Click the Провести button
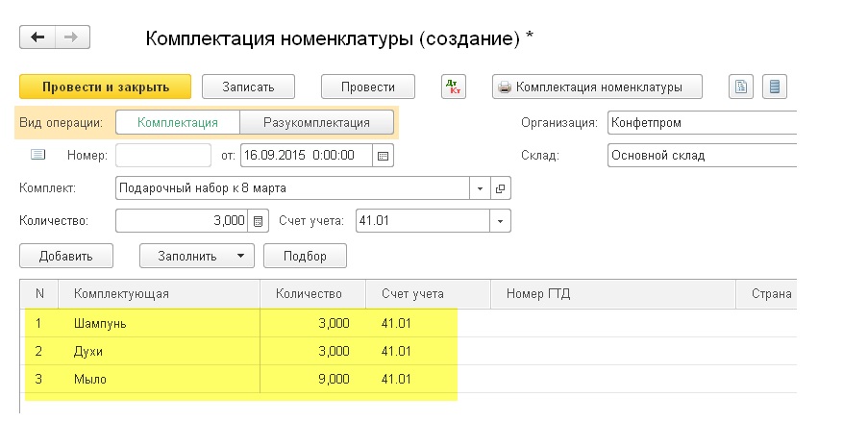The width and height of the screenshot is (868, 422). pyautogui.click(x=368, y=87)
